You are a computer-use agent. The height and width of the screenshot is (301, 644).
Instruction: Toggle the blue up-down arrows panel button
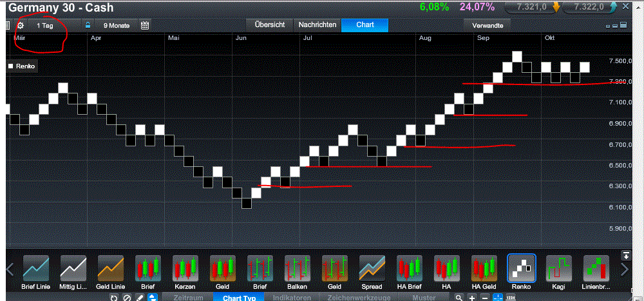pos(153,298)
